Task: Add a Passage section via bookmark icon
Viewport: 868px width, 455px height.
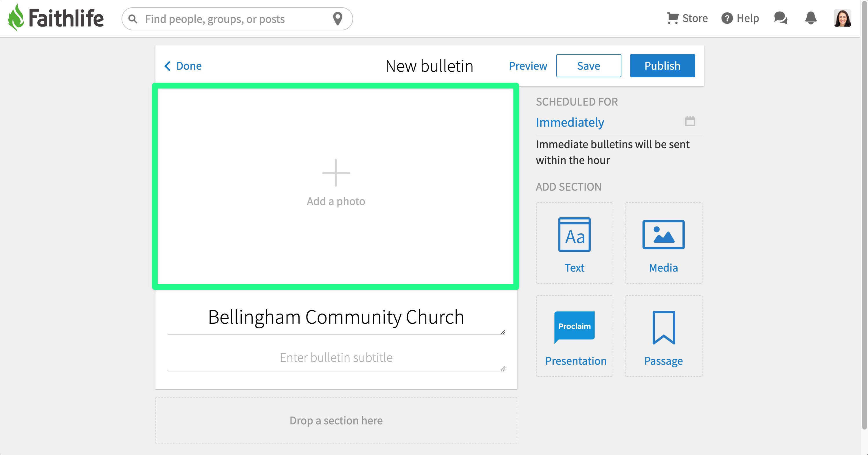Action: click(663, 327)
